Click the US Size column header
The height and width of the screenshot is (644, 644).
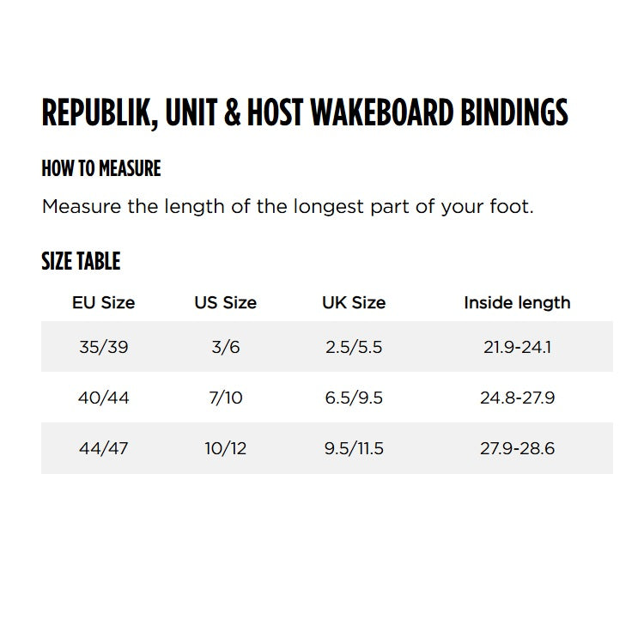[x=226, y=303]
